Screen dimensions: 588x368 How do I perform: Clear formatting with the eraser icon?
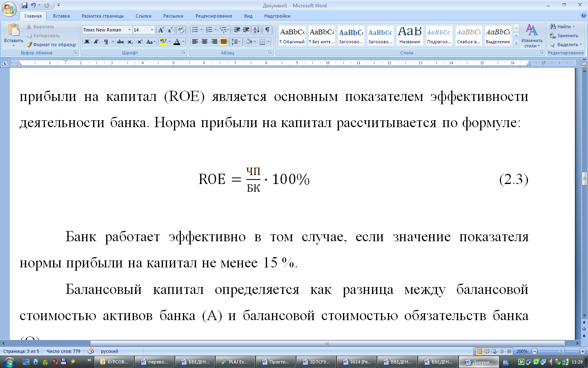point(181,30)
